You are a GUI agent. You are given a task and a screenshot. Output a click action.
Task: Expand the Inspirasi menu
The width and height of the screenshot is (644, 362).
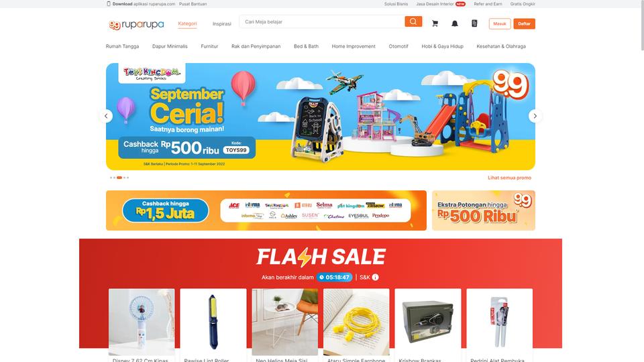[x=222, y=24]
